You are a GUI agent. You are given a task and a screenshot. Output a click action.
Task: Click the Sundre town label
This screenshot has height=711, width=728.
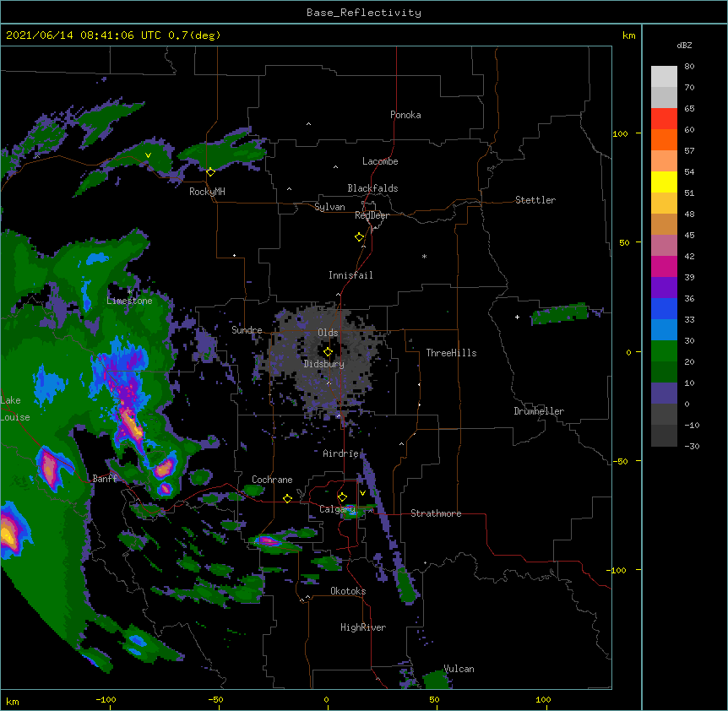[x=247, y=330]
